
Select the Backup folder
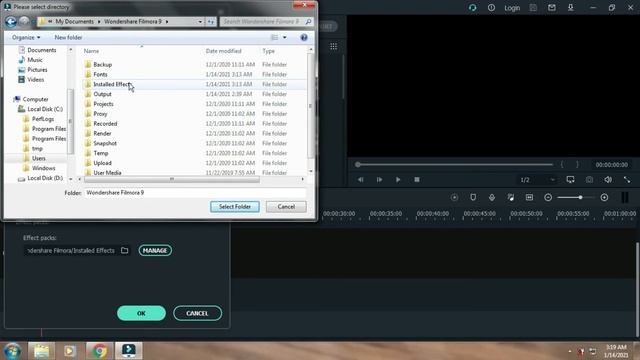click(x=102, y=64)
